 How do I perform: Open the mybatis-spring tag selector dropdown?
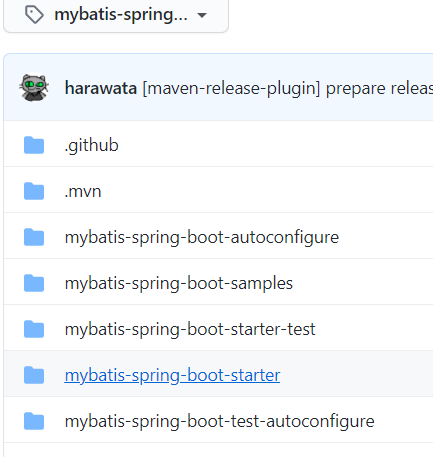116,16
